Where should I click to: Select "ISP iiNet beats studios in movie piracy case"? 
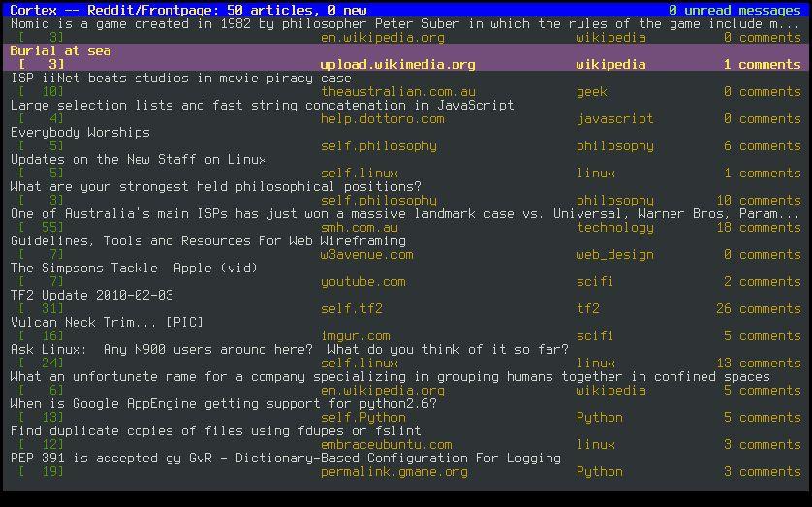coord(181,79)
